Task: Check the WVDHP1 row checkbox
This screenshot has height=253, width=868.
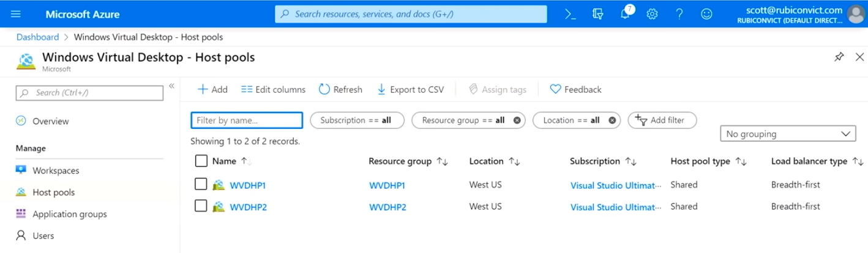Action: (x=201, y=185)
